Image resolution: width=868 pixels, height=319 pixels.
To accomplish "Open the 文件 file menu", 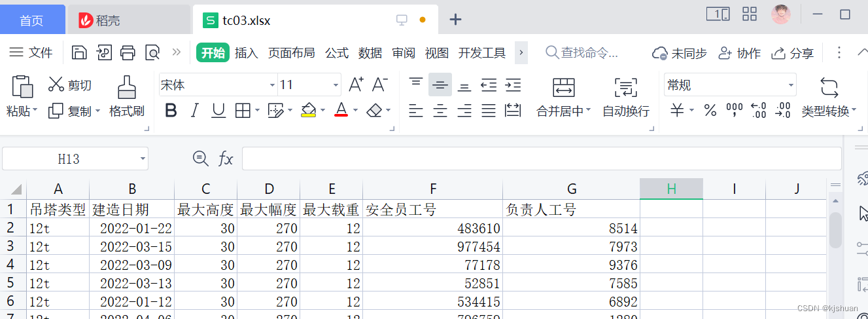I will (31, 53).
